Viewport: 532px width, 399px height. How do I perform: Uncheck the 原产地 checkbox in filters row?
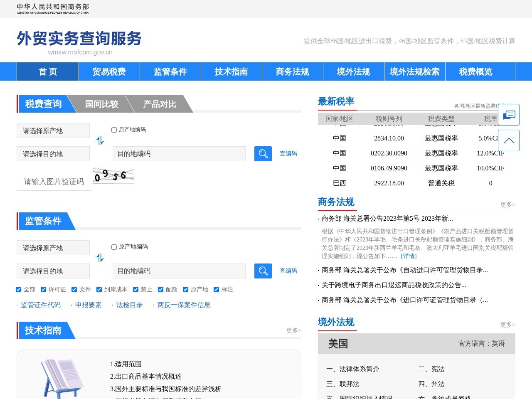pos(185,290)
